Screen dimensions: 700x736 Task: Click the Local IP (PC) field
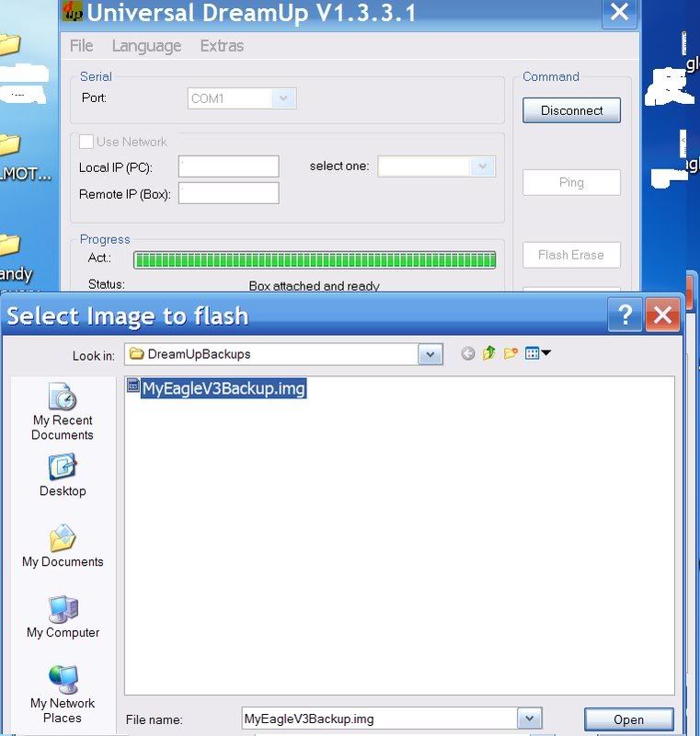point(228,167)
